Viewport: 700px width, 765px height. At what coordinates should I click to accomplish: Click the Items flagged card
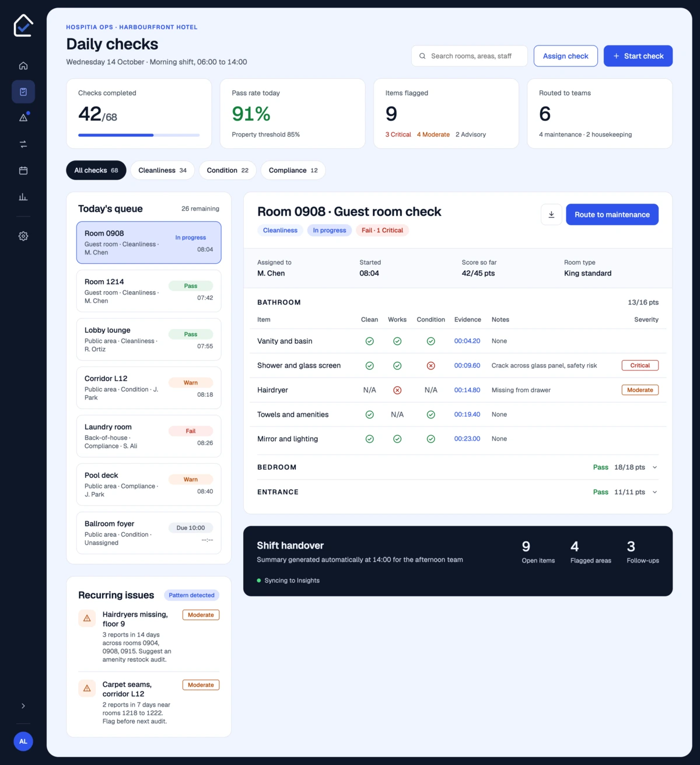coord(446,114)
